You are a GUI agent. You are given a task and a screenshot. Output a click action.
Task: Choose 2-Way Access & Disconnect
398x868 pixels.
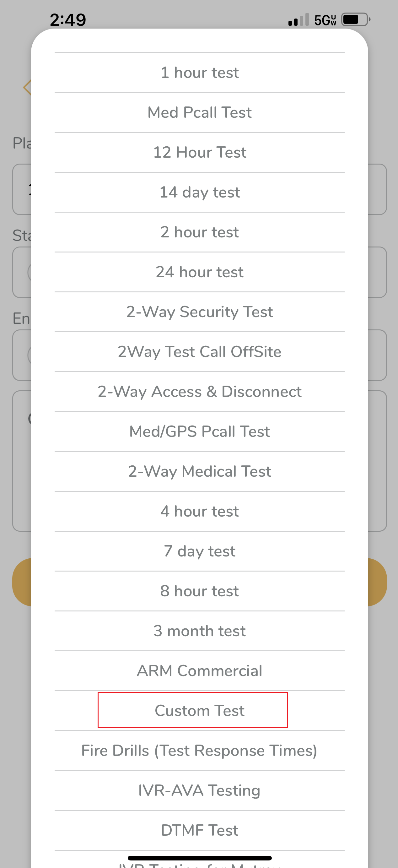pyautogui.click(x=199, y=392)
